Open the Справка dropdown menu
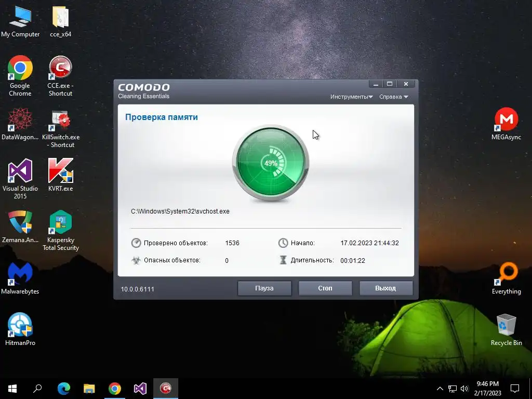Viewport: 532px width, 399px height. [x=394, y=97]
